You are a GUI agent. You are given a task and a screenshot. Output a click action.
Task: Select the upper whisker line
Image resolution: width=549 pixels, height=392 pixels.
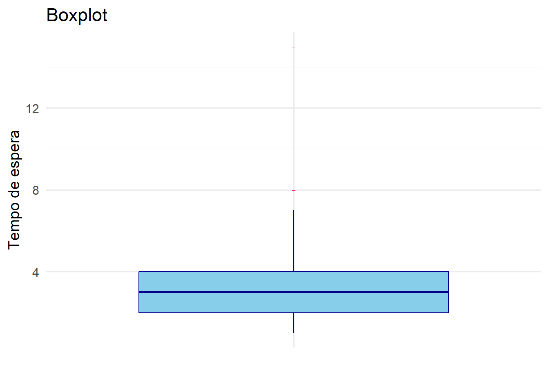point(294,241)
